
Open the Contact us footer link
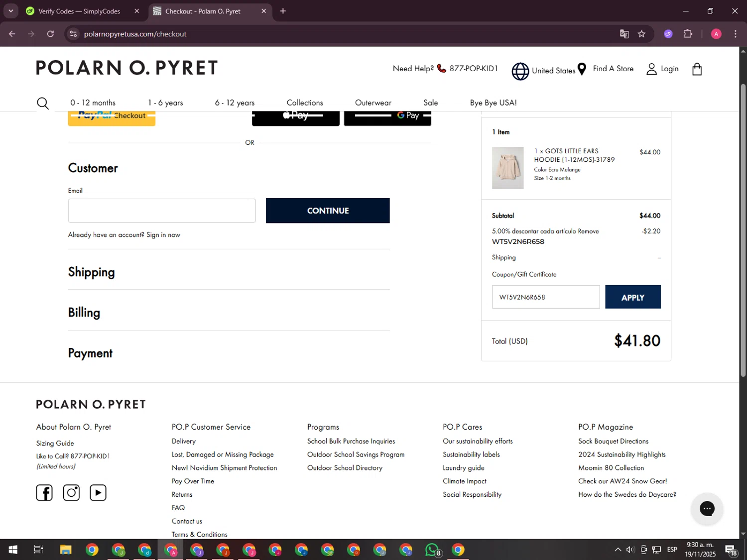point(187,521)
